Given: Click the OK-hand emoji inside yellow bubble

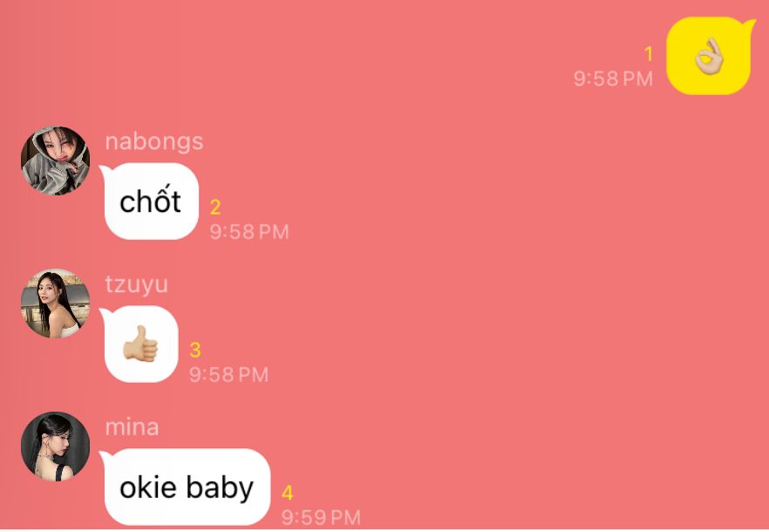Looking at the screenshot, I should [709, 56].
